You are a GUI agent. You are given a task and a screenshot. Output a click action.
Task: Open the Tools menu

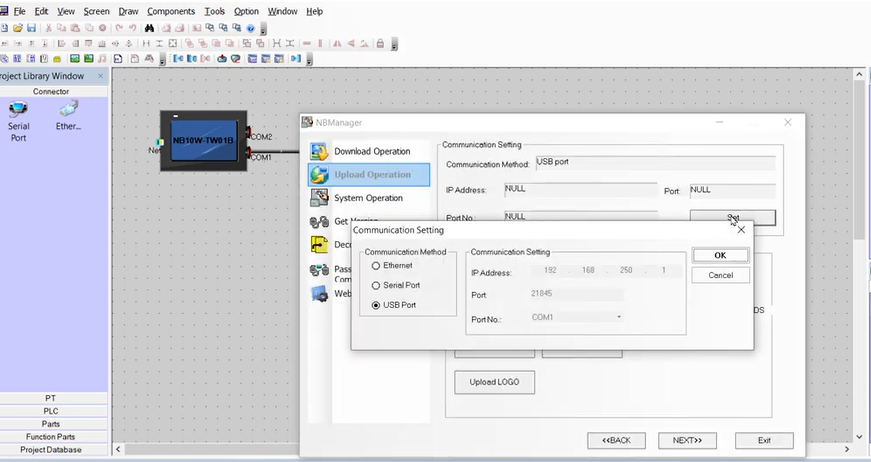tap(214, 11)
